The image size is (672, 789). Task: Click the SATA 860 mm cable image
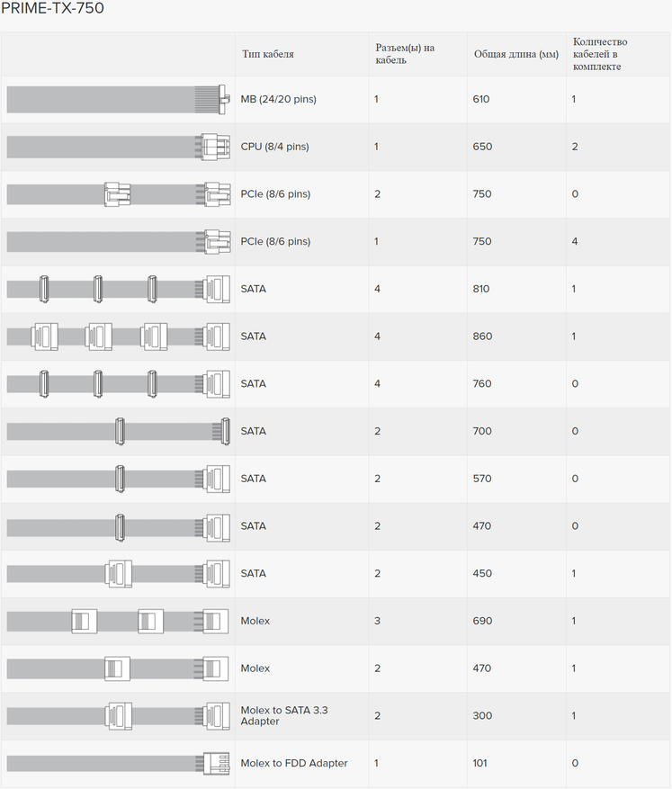[118, 336]
